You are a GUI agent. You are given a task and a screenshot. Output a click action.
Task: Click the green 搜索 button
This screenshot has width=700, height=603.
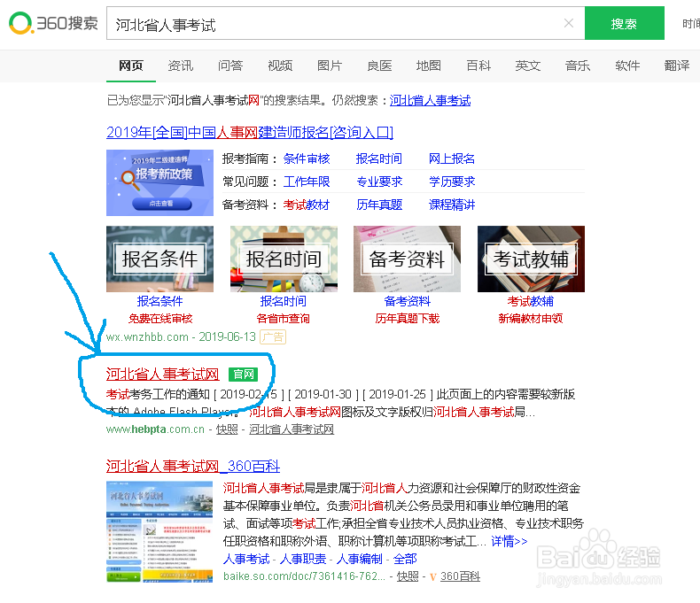coord(624,23)
